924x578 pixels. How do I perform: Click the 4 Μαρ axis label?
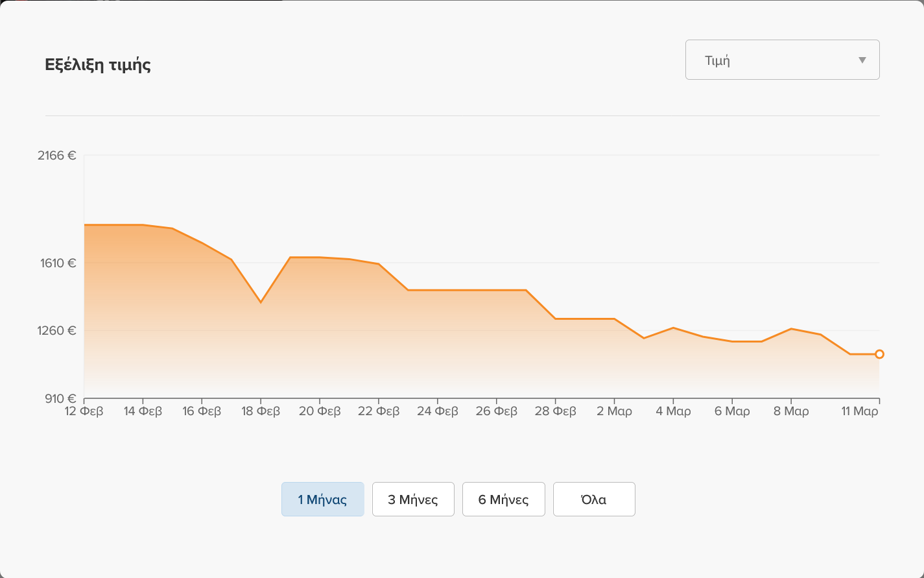[x=673, y=411]
